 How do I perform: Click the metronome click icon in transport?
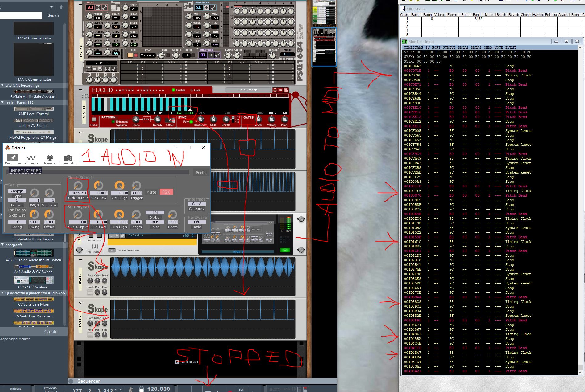131,390
